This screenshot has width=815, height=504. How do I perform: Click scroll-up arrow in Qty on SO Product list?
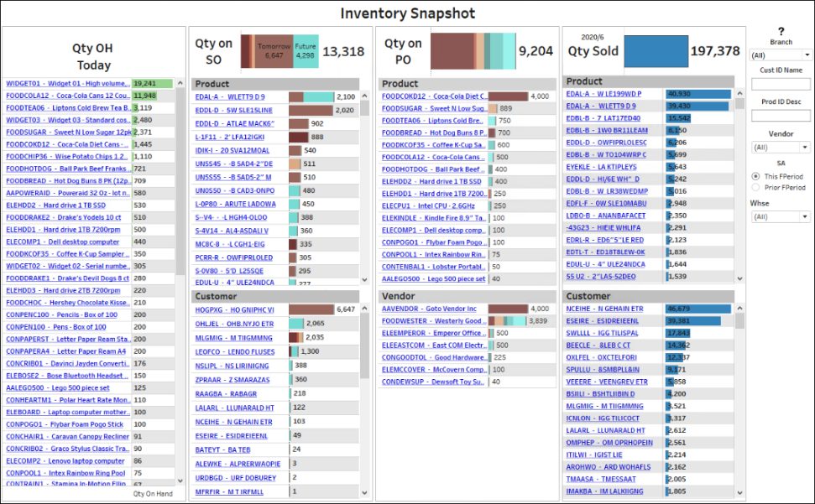364,96
